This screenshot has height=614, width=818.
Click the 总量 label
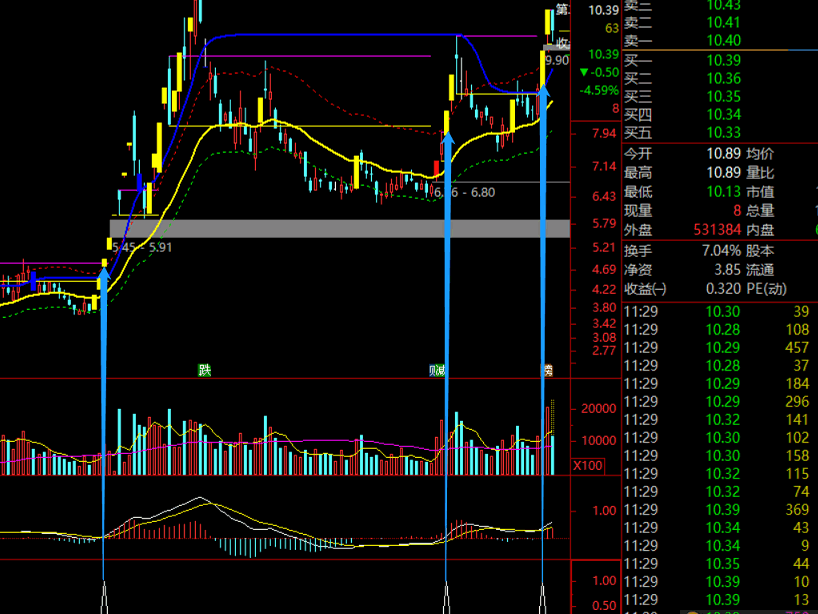tap(760, 210)
